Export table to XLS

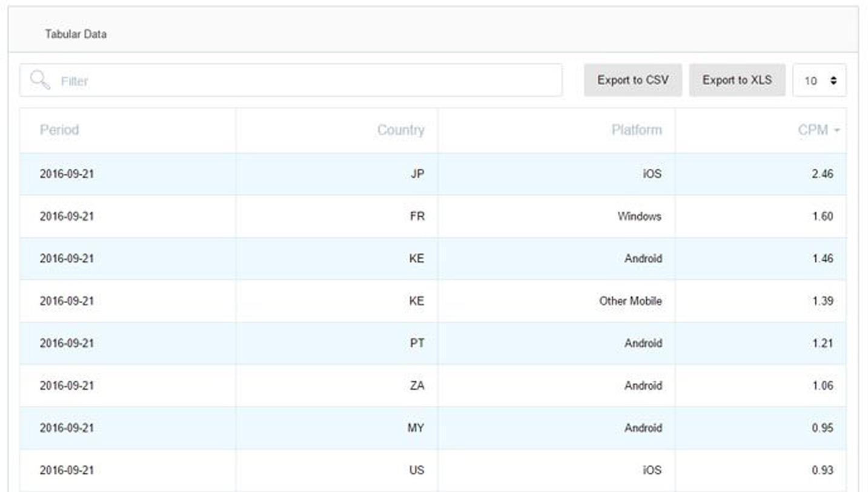pyautogui.click(x=737, y=80)
